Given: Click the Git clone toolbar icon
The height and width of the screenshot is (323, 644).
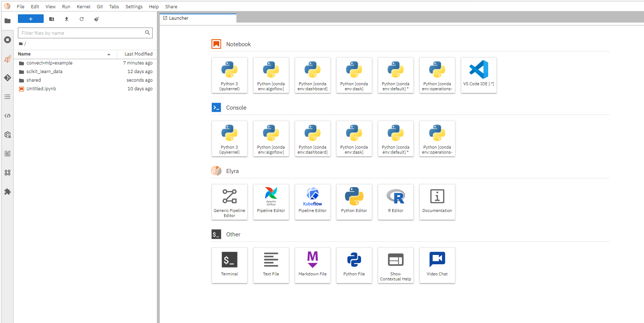Looking at the screenshot, I should [96, 19].
